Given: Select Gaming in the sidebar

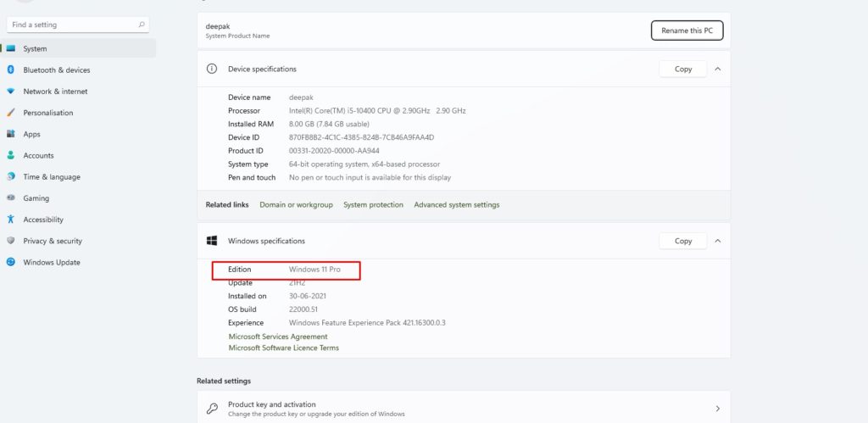Looking at the screenshot, I should click(78, 198).
